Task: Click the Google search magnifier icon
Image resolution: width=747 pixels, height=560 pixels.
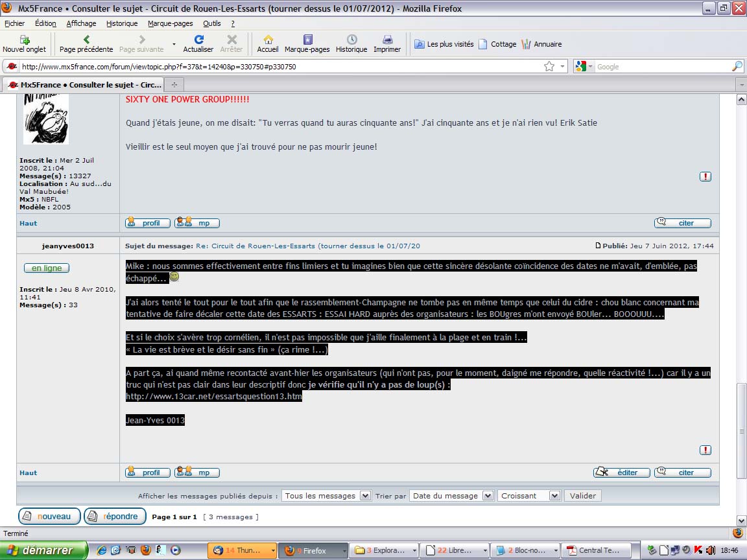Action: click(737, 66)
